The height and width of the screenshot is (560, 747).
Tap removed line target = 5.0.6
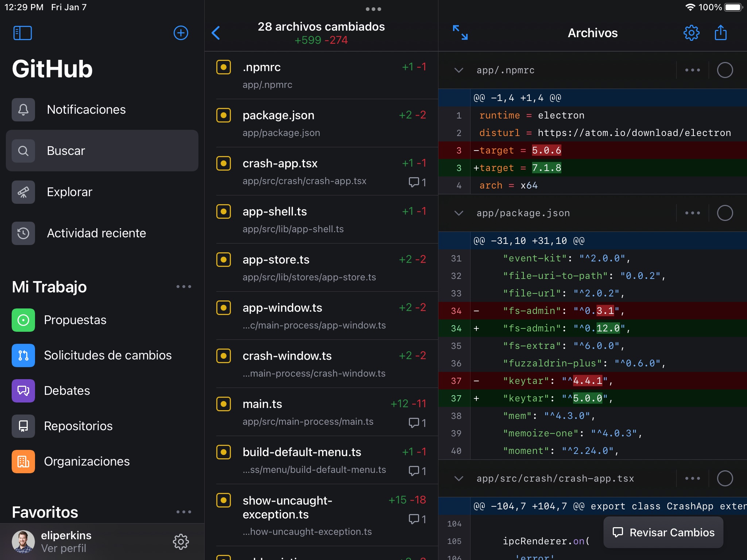click(x=592, y=150)
